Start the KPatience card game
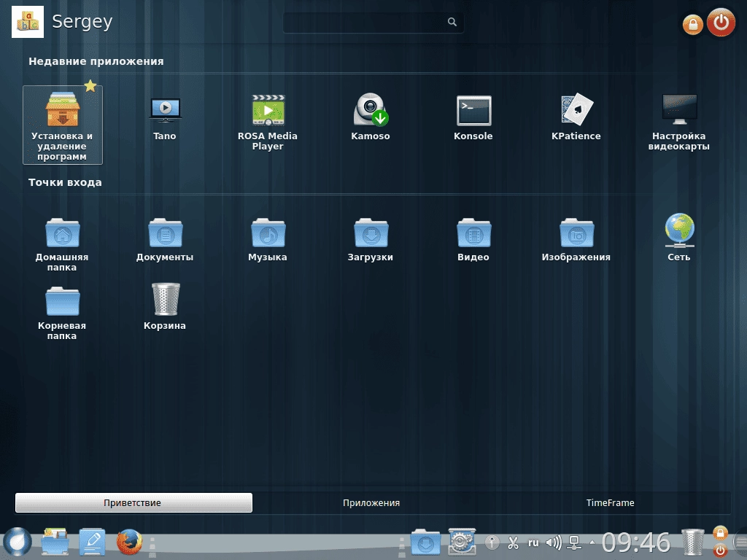This screenshot has width=747, height=560. point(576,117)
